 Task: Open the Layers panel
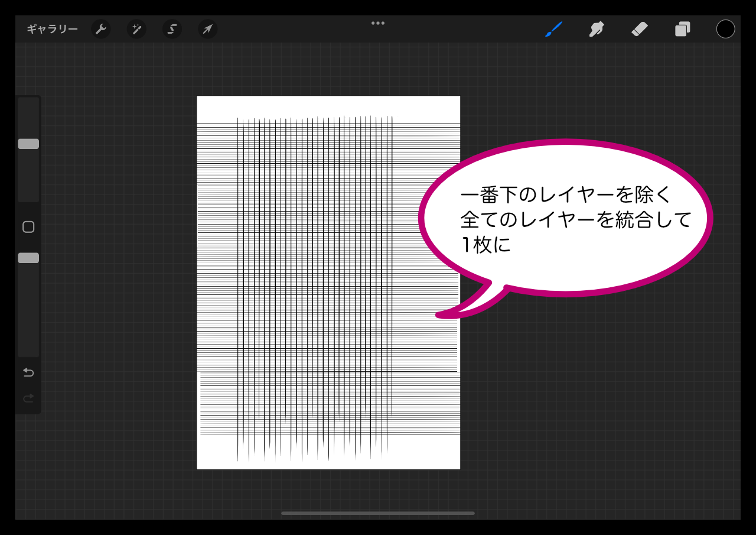683,29
